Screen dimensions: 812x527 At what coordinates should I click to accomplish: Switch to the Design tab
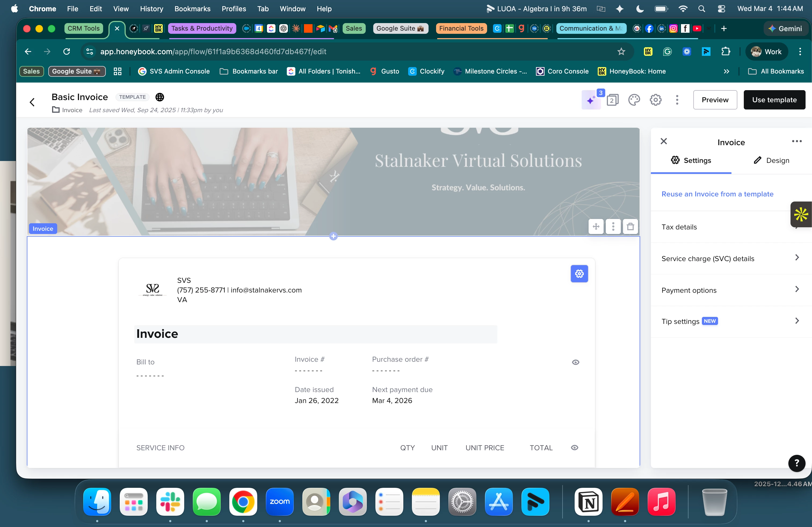pyautogui.click(x=771, y=160)
